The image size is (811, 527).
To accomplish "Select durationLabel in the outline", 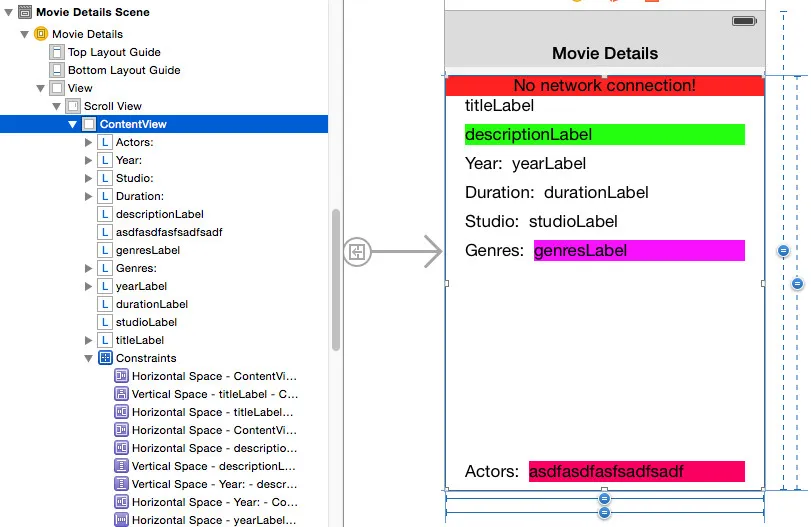I will coord(152,304).
